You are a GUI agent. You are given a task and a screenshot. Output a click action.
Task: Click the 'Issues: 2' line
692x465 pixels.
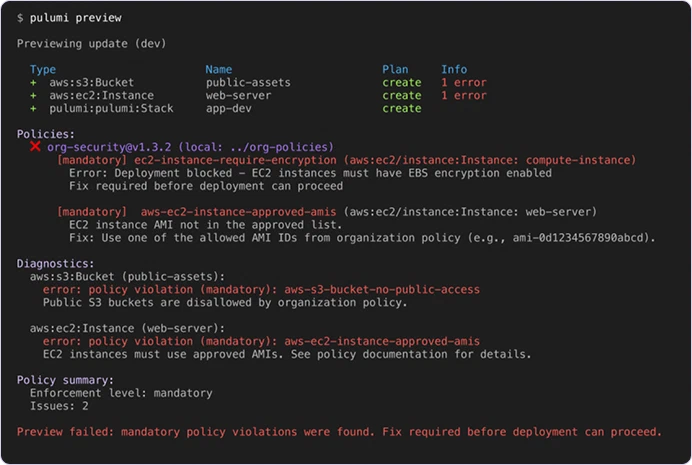coord(59,406)
